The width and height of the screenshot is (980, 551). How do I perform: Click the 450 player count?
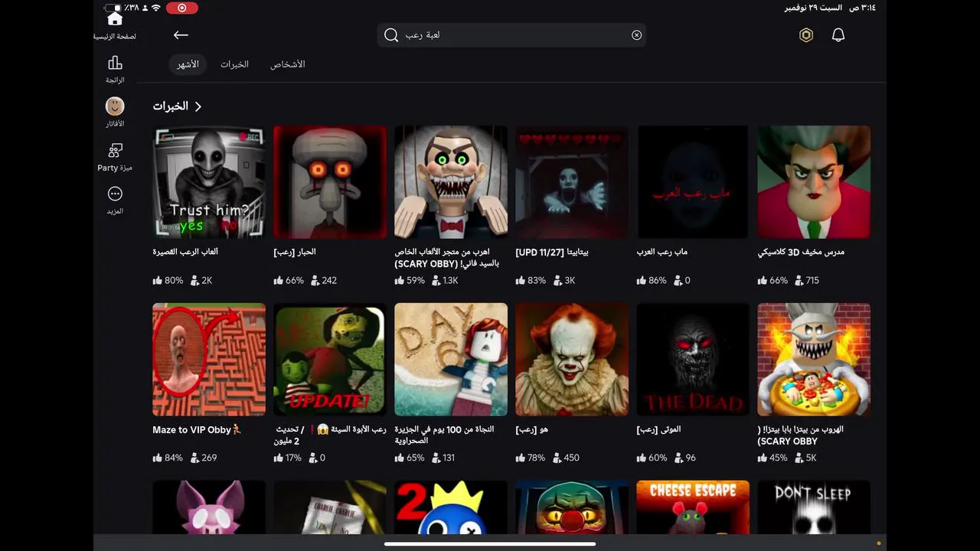(x=566, y=458)
